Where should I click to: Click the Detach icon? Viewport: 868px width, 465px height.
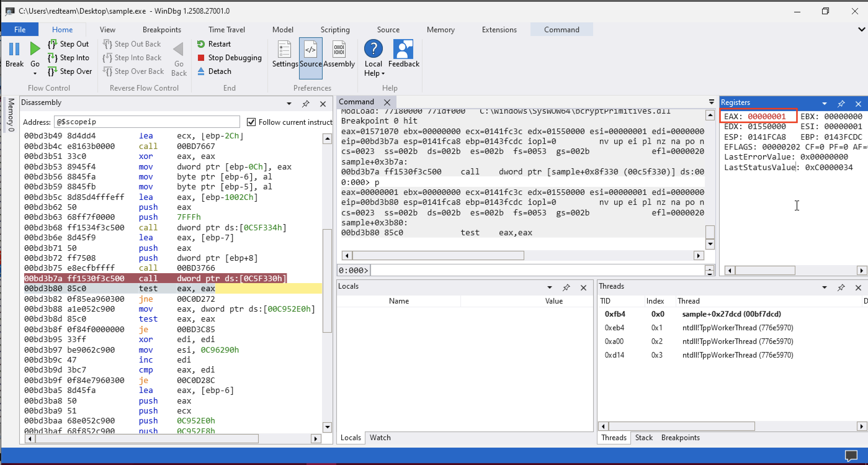coord(201,71)
